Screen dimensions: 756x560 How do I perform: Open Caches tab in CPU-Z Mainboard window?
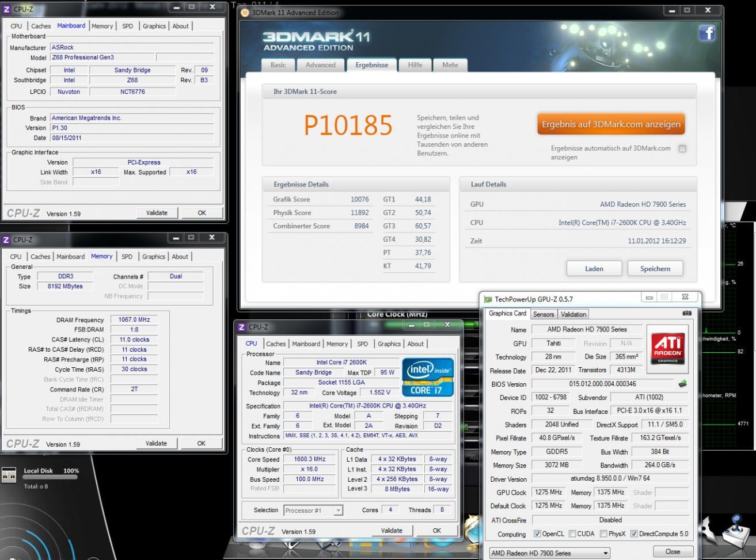[41, 26]
